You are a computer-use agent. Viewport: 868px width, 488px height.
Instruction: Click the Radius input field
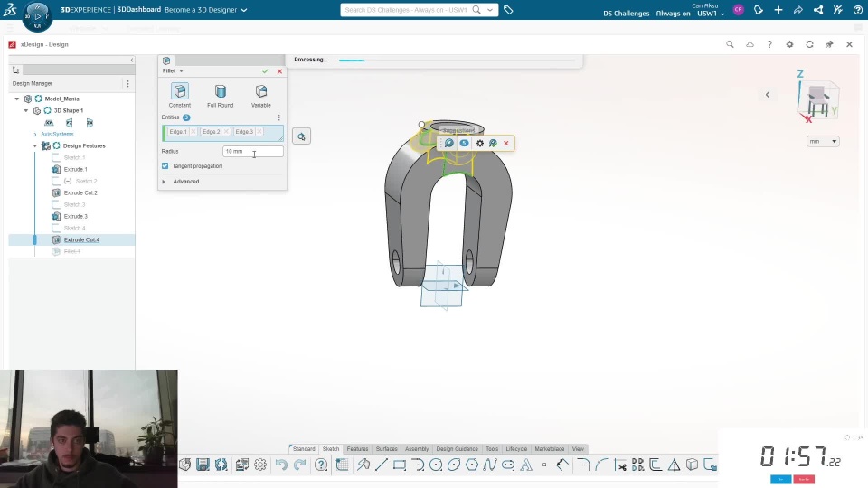[x=253, y=151]
